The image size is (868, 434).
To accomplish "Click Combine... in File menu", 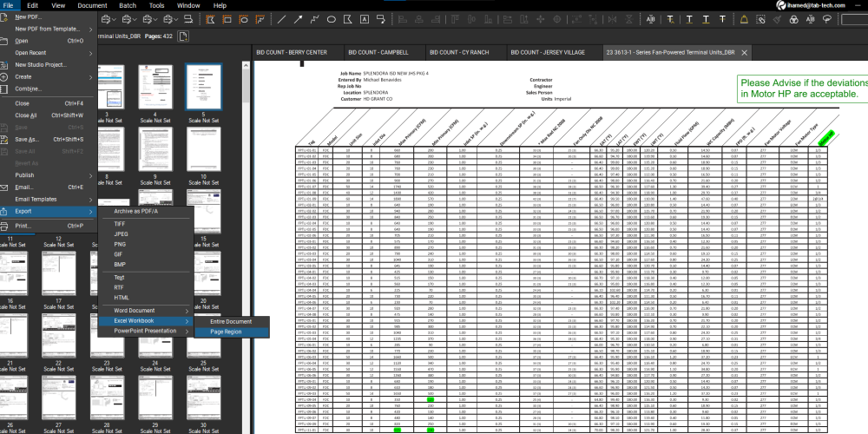I will 49,89.
